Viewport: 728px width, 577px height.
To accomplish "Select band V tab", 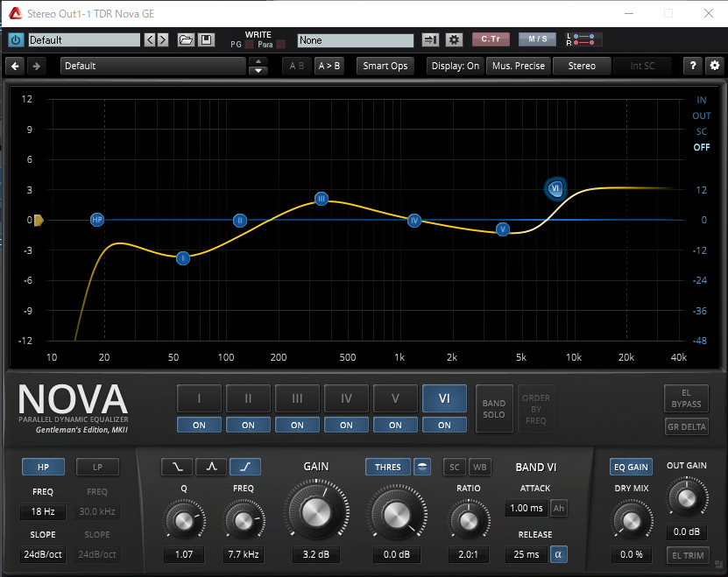I will click(396, 398).
